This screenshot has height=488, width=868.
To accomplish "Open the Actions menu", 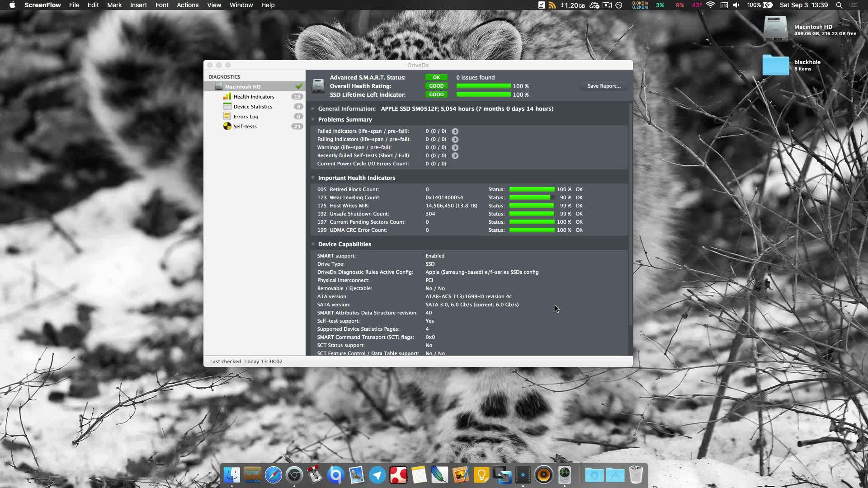I will point(188,5).
